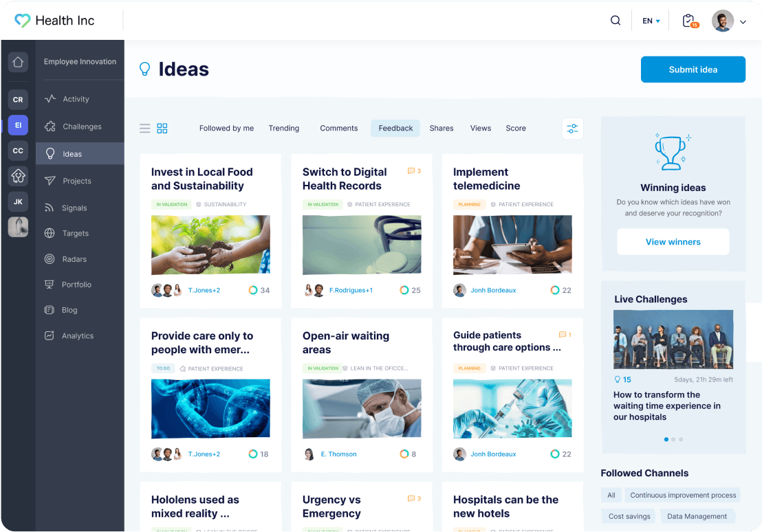The width and height of the screenshot is (762, 532).
Task: Open the Hospitals can be the new hotels idea
Action: [506, 507]
